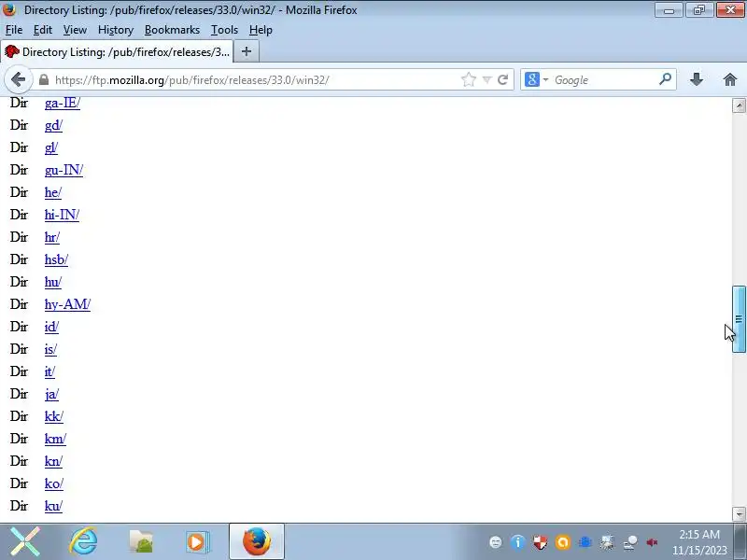The height and width of the screenshot is (560, 747).
Task: Open the Android folder taskbar icon
Action: point(141,542)
